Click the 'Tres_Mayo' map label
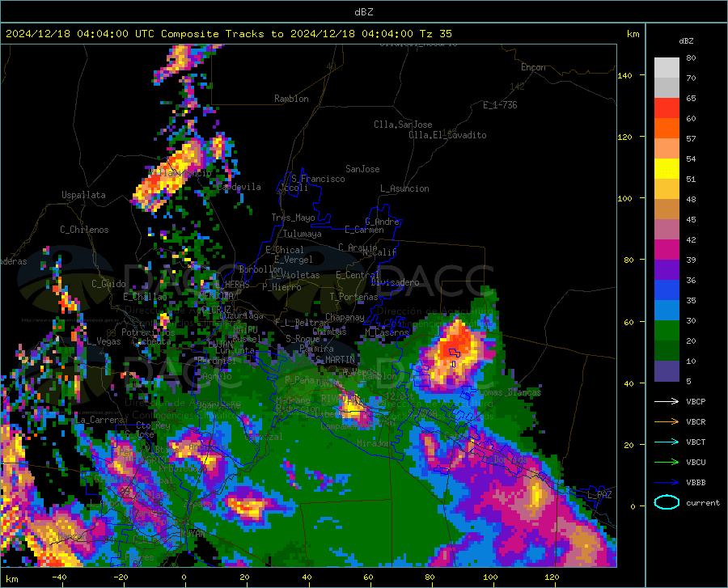 [x=293, y=218]
